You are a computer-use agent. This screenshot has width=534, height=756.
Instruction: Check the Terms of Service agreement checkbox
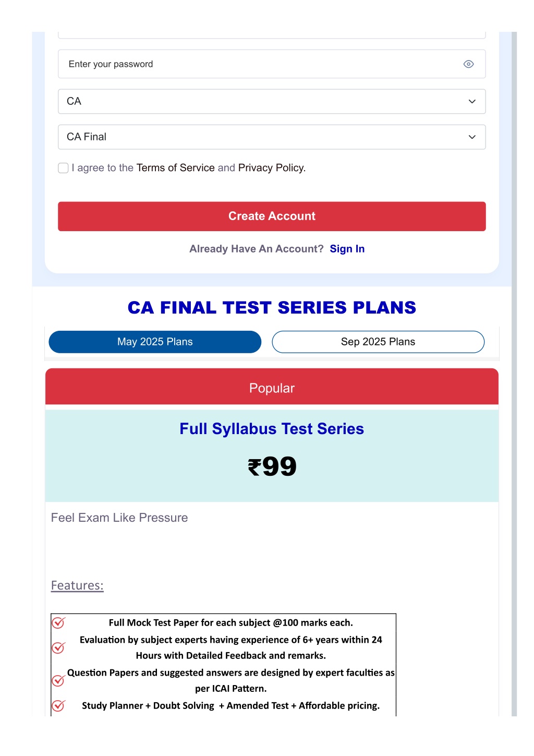pos(63,168)
